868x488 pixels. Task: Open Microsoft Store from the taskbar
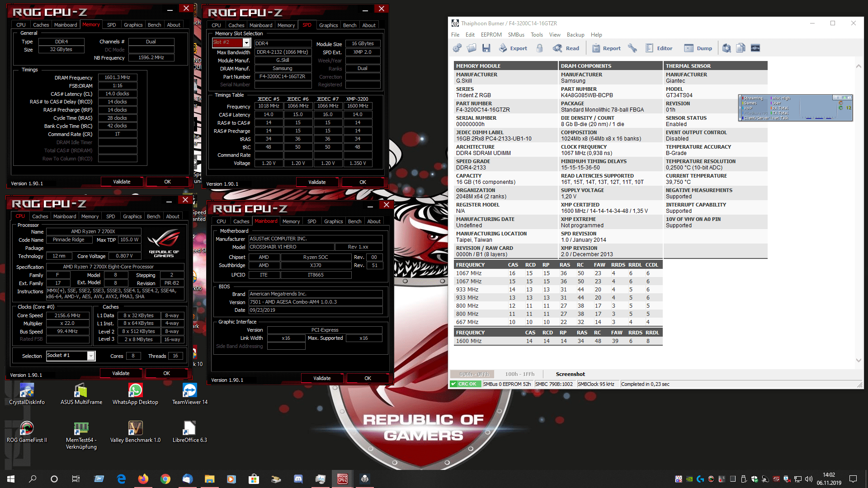(x=254, y=479)
